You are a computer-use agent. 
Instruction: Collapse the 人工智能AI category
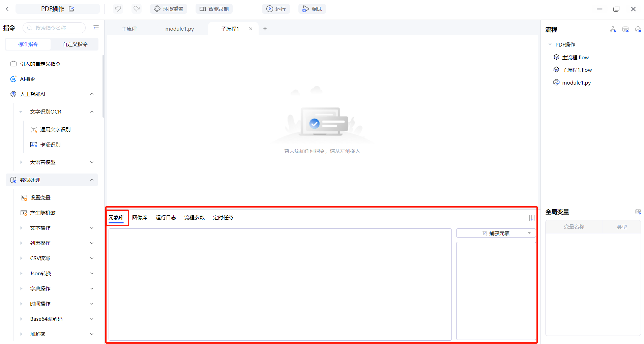[92, 94]
